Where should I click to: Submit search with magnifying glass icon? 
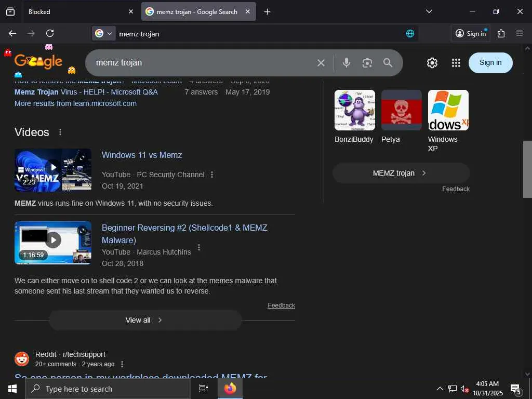pyautogui.click(x=388, y=63)
